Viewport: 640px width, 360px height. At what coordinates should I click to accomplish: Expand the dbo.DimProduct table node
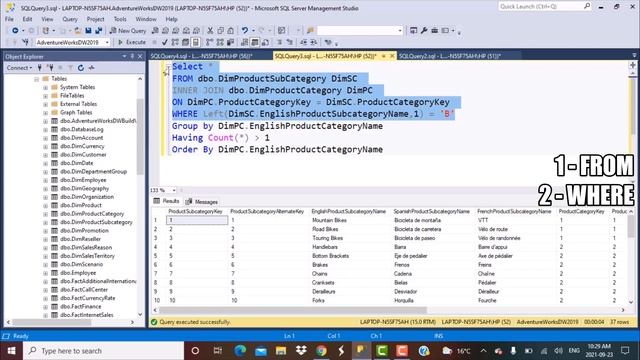coord(45,205)
